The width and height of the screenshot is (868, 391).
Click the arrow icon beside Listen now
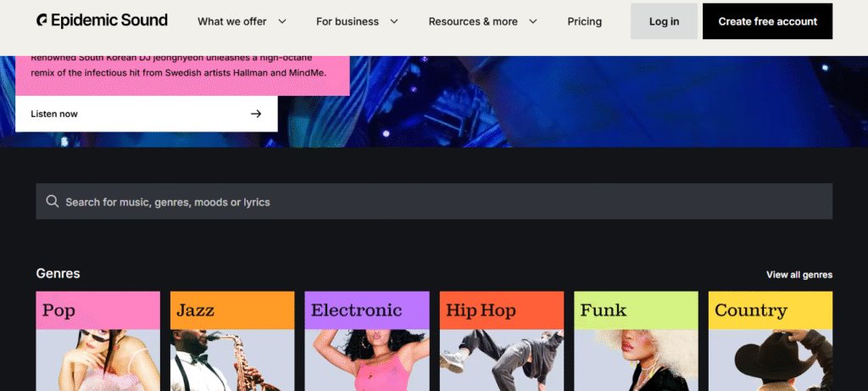(x=256, y=114)
